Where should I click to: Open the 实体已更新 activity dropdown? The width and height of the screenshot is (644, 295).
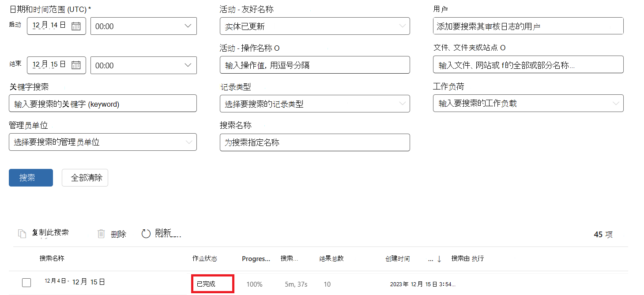pos(315,26)
